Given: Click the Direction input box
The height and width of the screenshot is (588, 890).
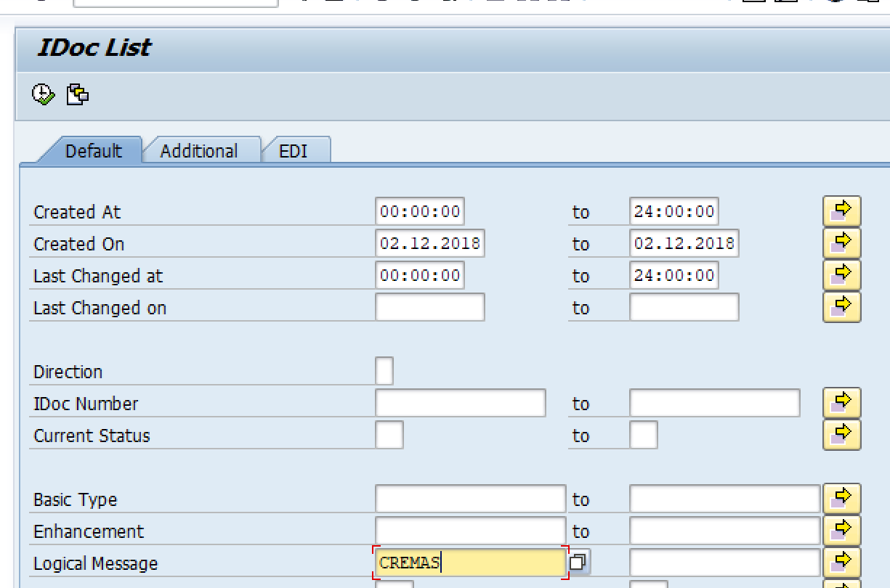Looking at the screenshot, I should 384,371.
